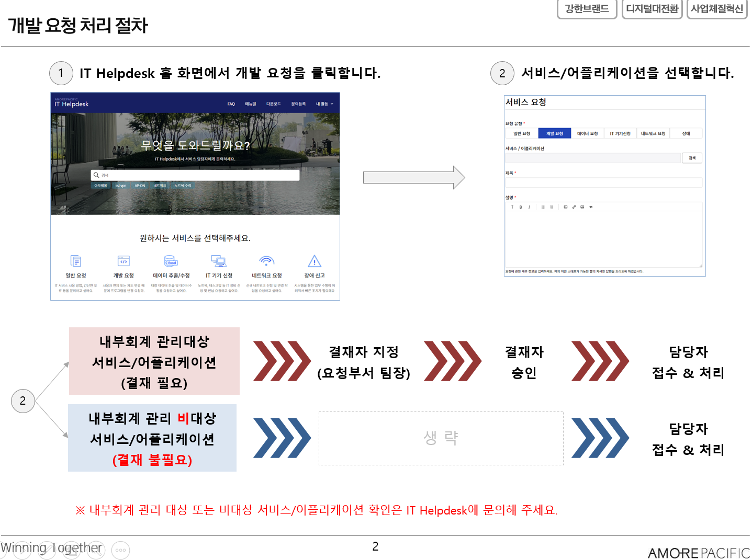Open 문의등록 in the Helpdesk navigation

click(298, 104)
